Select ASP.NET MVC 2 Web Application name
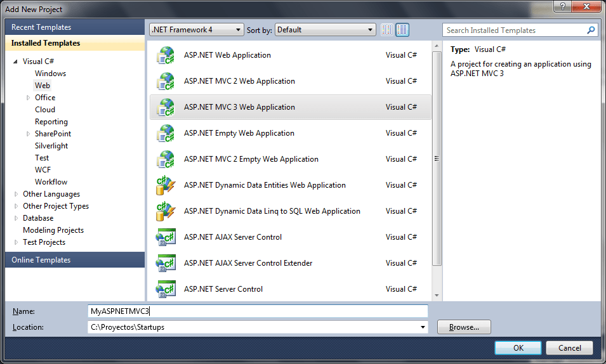 pyautogui.click(x=239, y=81)
